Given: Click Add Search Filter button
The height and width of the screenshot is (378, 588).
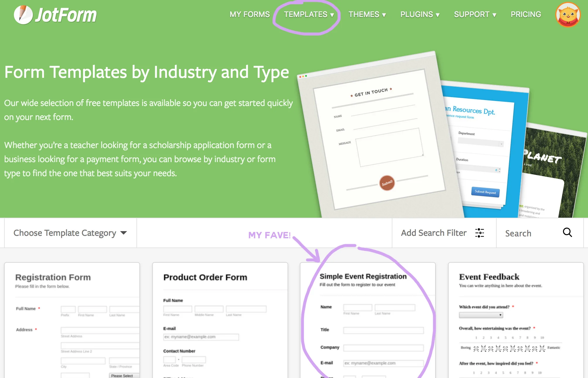Looking at the screenshot, I should [x=444, y=233].
